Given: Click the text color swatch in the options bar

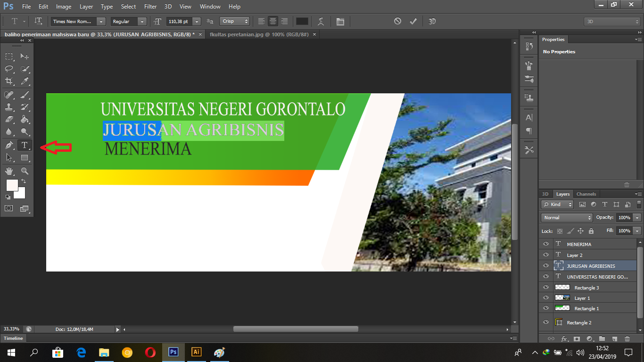Looking at the screenshot, I should click(302, 21).
